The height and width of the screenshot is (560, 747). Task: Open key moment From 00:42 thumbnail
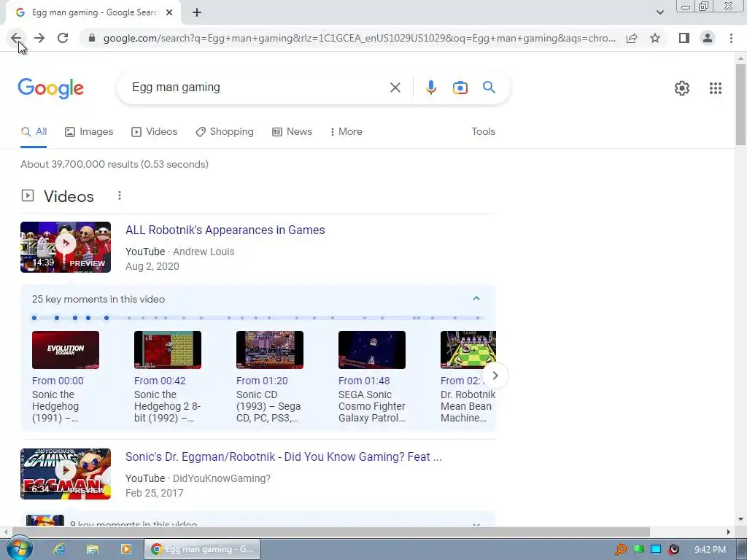pyautogui.click(x=168, y=350)
